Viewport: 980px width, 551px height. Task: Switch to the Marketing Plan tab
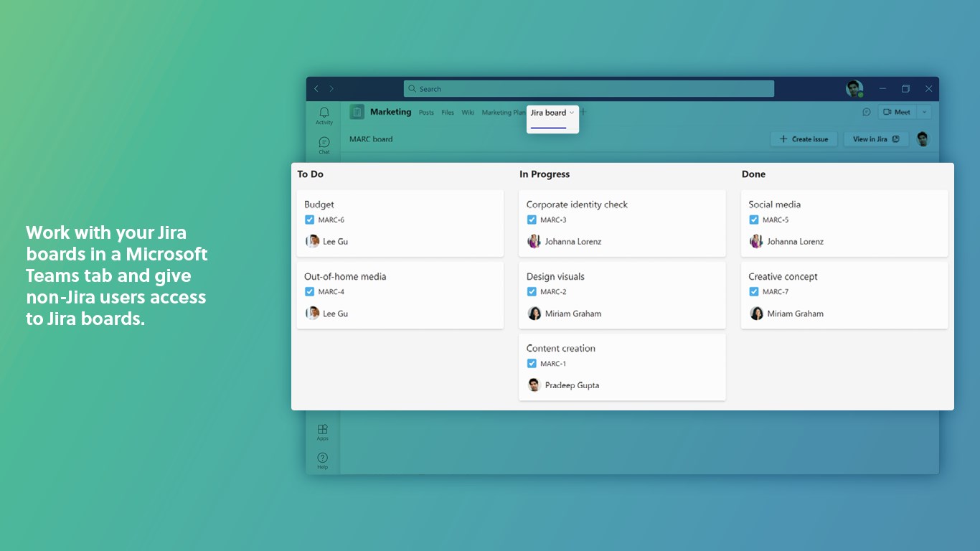point(503,113)
